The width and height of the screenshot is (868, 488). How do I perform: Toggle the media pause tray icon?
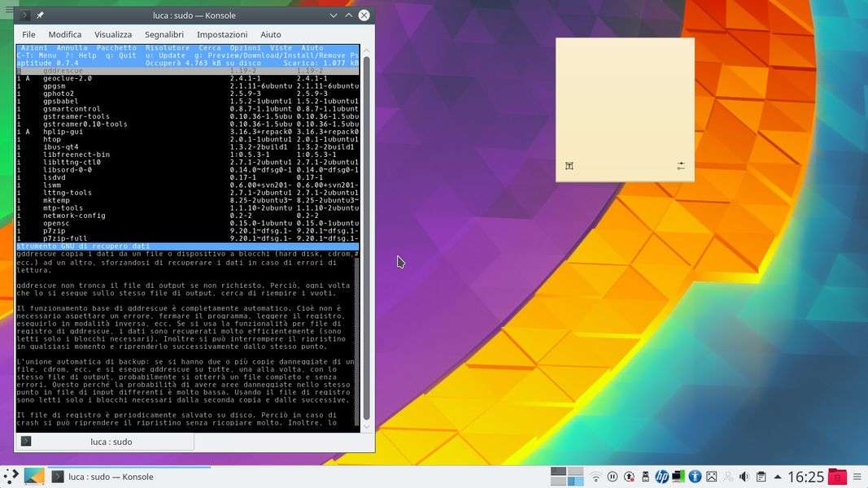pos(613,477)
